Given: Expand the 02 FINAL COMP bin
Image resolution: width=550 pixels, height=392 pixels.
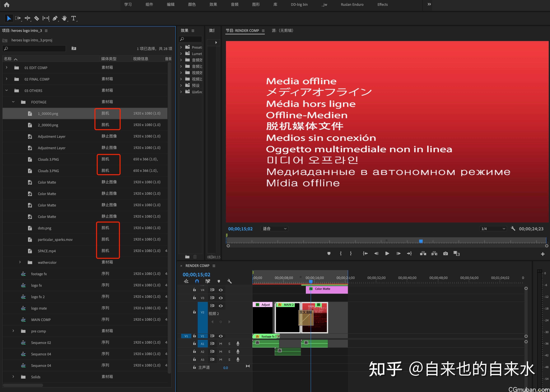Looking at the screenshot, I should coord(7,79).
